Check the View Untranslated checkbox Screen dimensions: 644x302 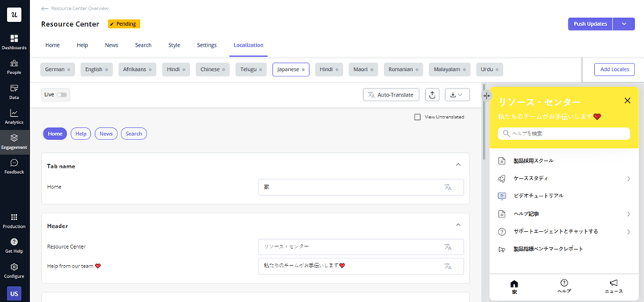417,117
